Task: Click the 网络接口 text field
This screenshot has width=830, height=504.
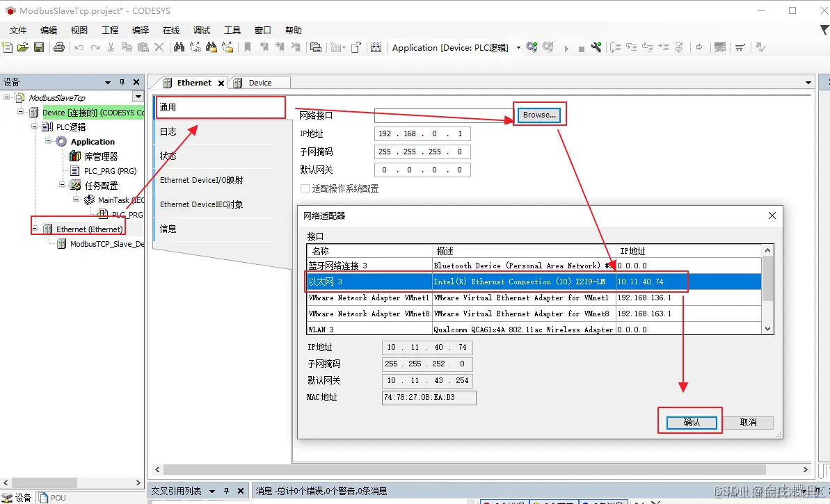Action: point(444,115)
